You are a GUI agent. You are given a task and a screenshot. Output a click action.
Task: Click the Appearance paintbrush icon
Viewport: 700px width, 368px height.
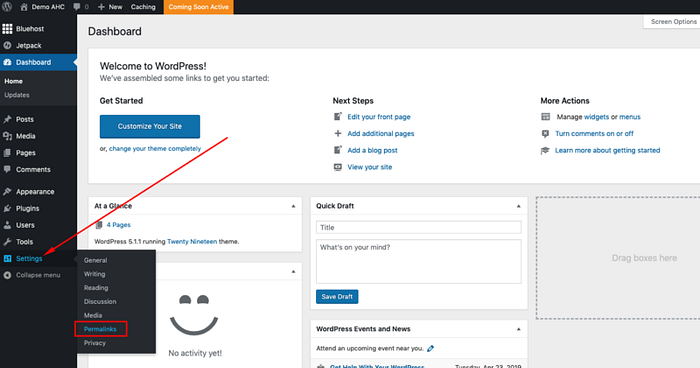pyautogui.click(x=7, y=192)
